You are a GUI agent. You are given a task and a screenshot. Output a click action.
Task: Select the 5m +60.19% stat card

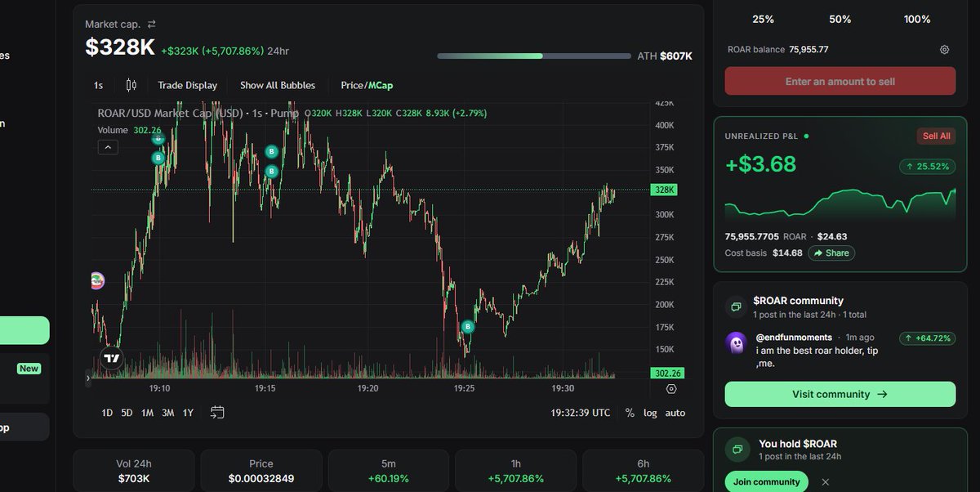389,471
